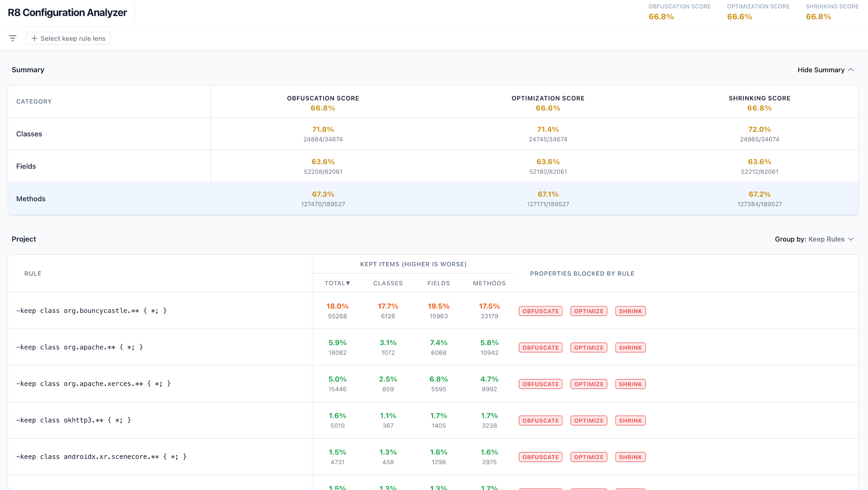Click Methods shrinking value 67.2%

point(759,194)
